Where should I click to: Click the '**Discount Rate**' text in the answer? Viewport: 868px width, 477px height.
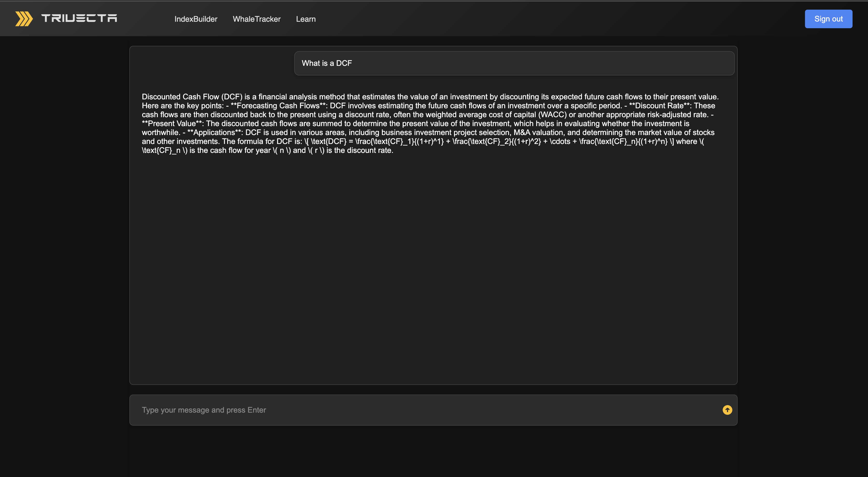pyautogui.click(x=659, y=106)
